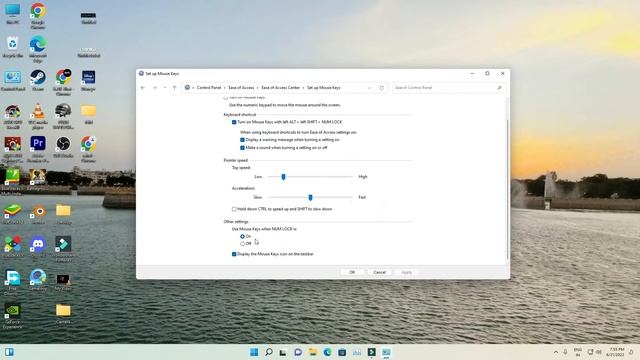Click the Windows Start button
The image size is (640, 360).
pyautogui.click(x=254, y=352)
